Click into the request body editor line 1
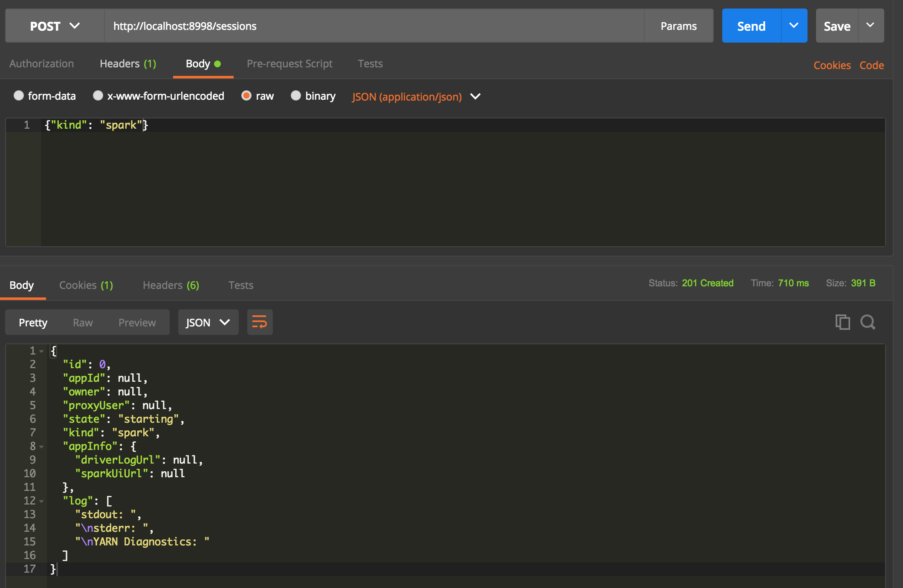Viewport: 903px width, 588px height. [463, 125]
